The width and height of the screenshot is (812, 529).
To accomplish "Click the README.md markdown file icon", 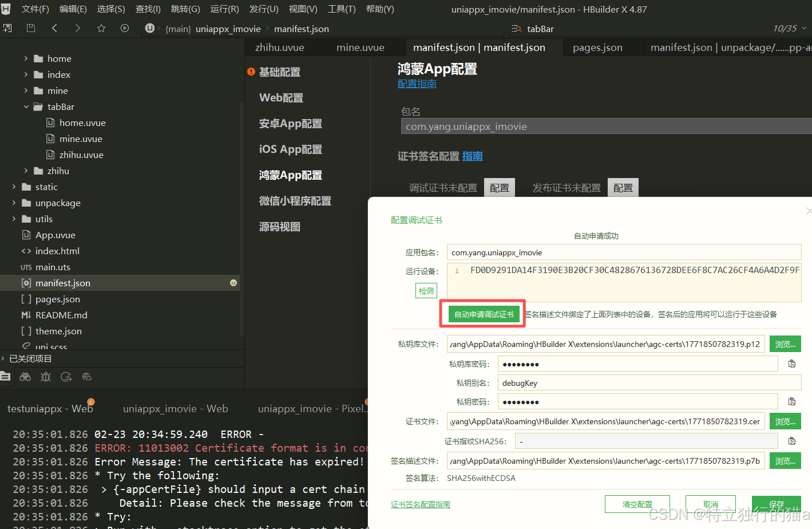I will coord(26,315).
